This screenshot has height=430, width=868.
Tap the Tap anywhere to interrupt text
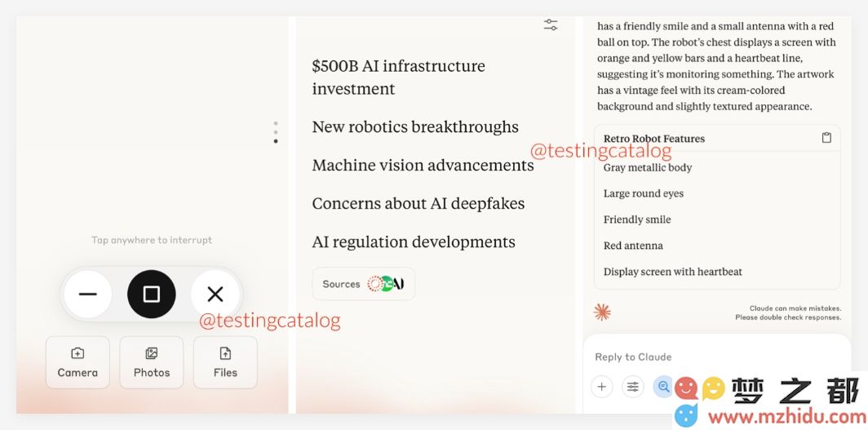(x=152, y=240)
